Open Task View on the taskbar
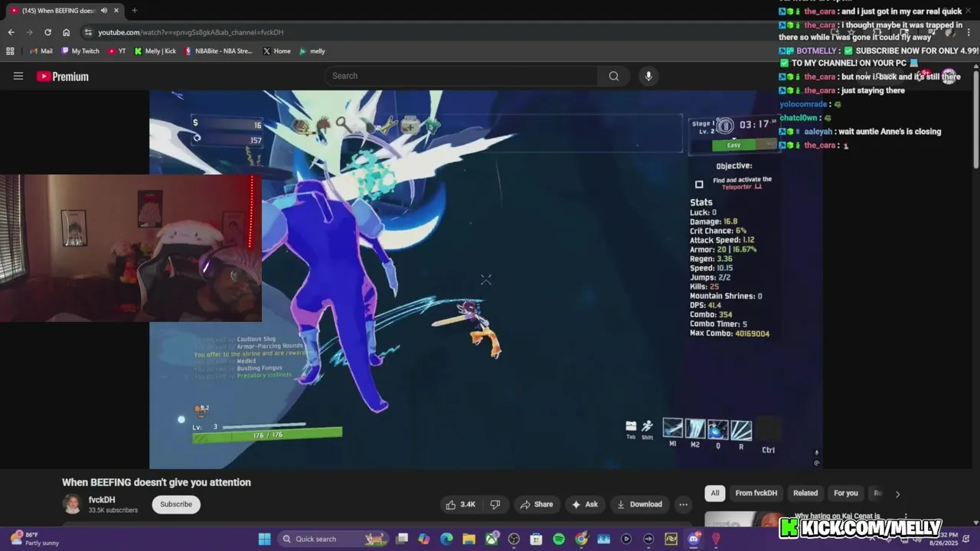The image size is (980, 551). [402, 539]
